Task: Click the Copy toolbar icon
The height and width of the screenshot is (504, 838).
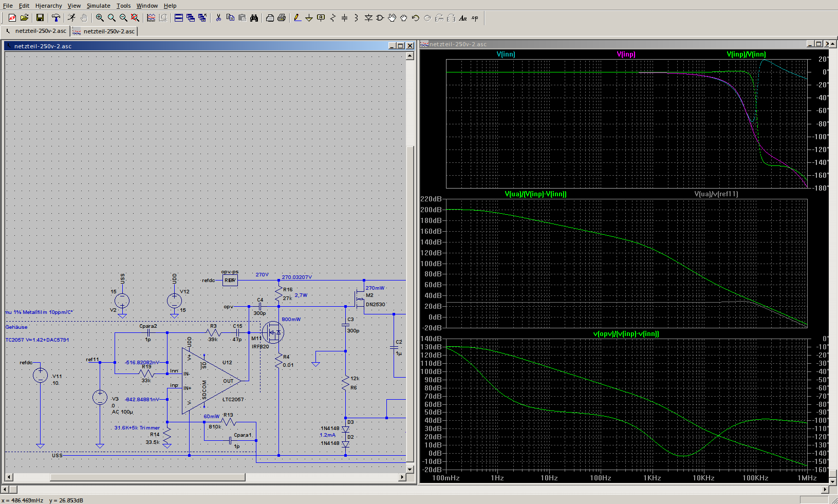Action: [230, 18]
